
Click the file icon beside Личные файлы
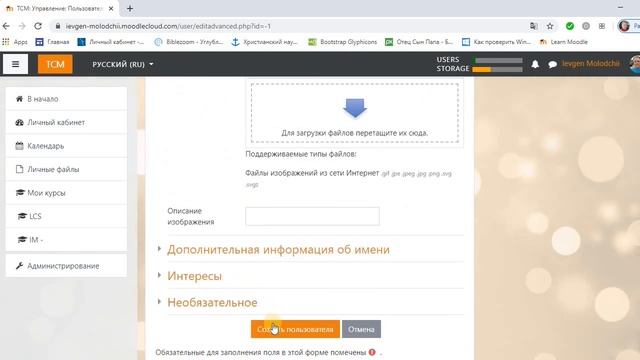point(19,169)
